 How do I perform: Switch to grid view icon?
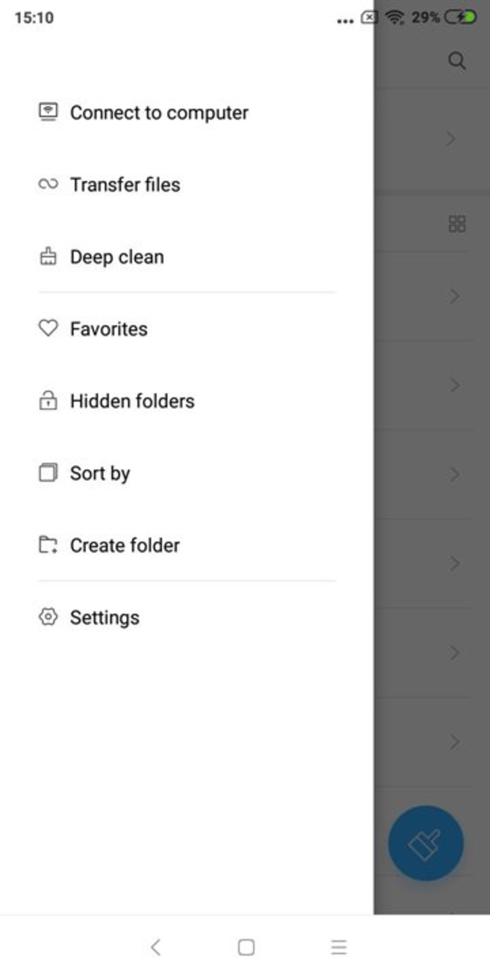point(457,224)
